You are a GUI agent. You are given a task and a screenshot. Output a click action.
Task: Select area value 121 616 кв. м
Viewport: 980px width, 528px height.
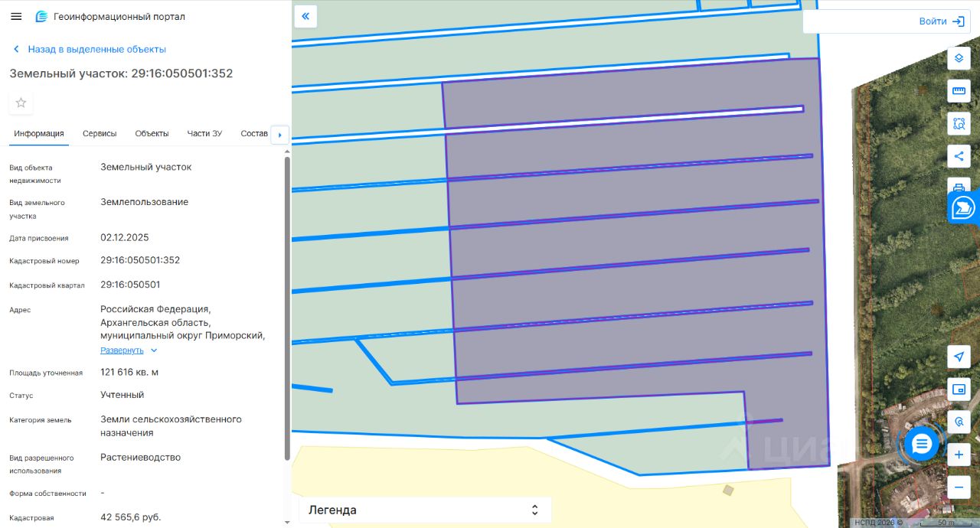click(129, 372)
